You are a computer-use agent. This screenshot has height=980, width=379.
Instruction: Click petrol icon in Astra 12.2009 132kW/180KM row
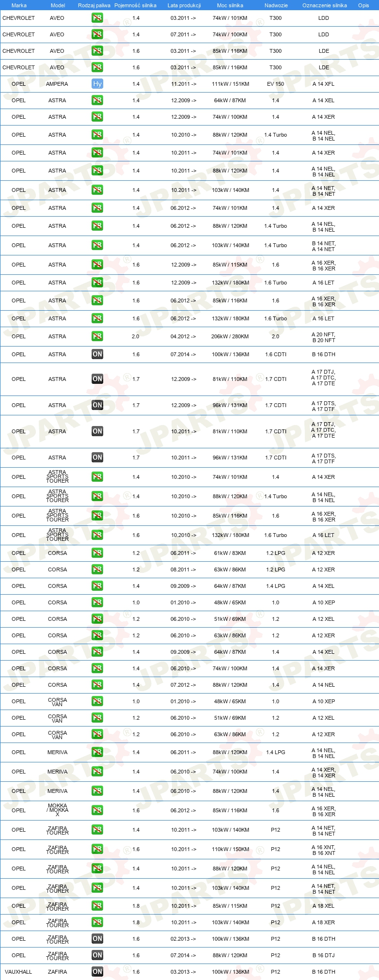tap(97, 283)
